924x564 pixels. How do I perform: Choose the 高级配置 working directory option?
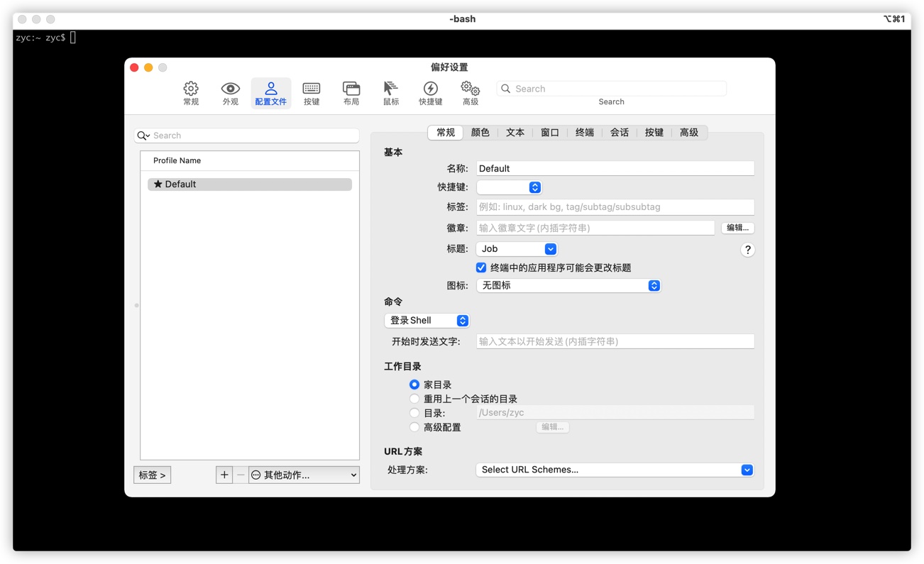pos(414,426)
